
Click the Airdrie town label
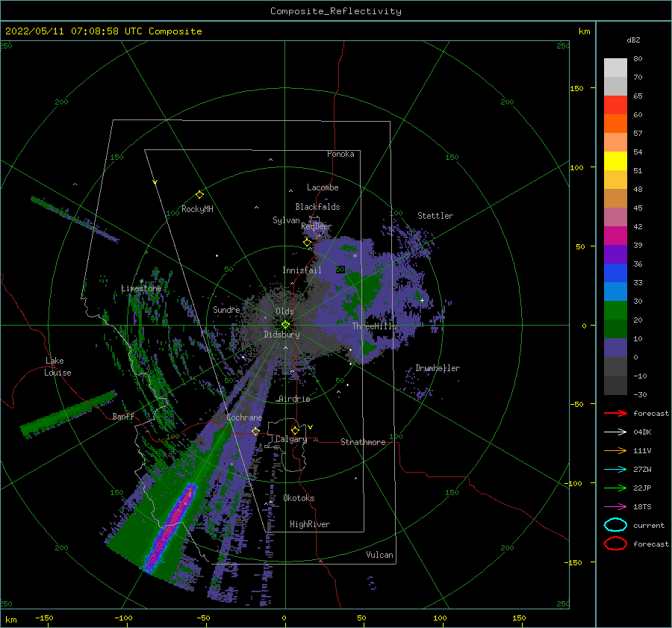pyautogui.click(x=294, y=399)
